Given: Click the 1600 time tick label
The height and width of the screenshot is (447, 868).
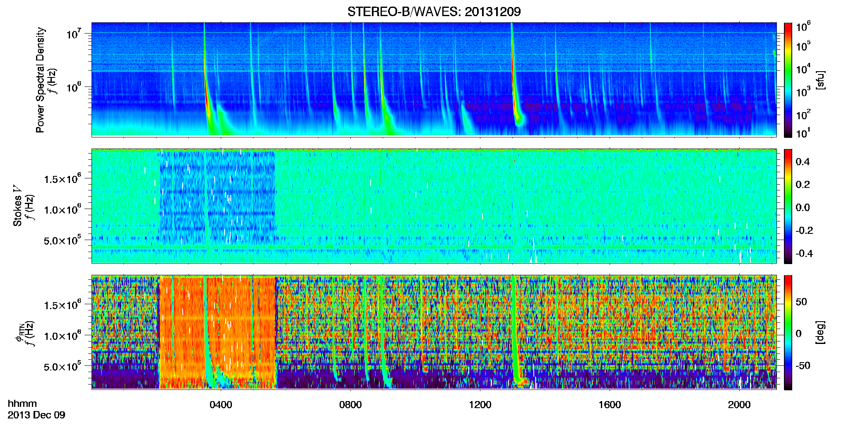Looking at the screenshot, I should (x=610, y=404).
